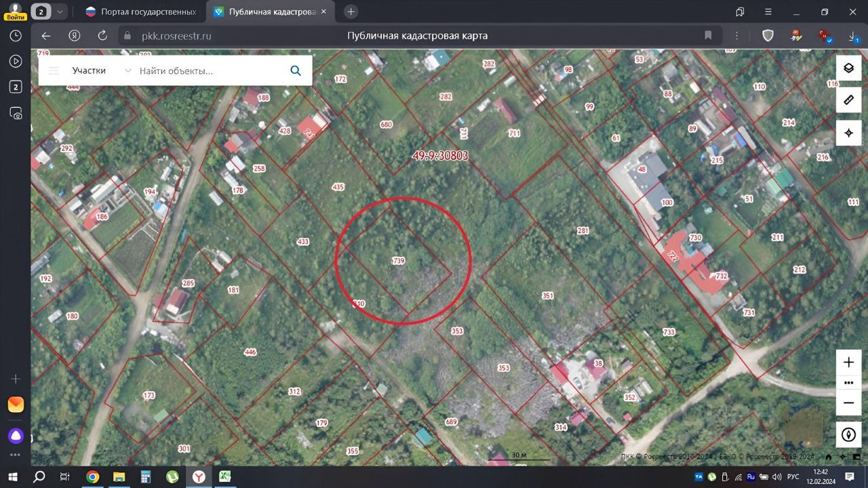The width and height of the screenshot is (868, 488).
Task: Add a sidebar item with plus
Action: point(15,379)
